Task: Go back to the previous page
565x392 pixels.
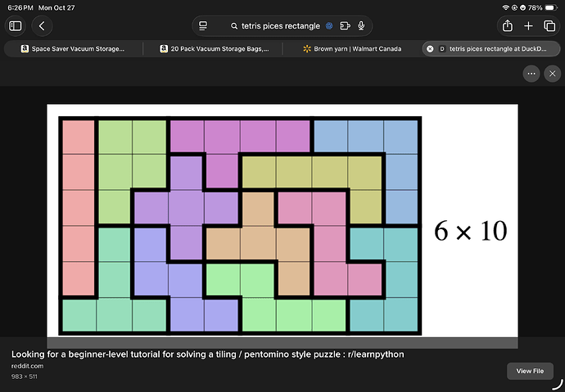Action: pos(41,26)
